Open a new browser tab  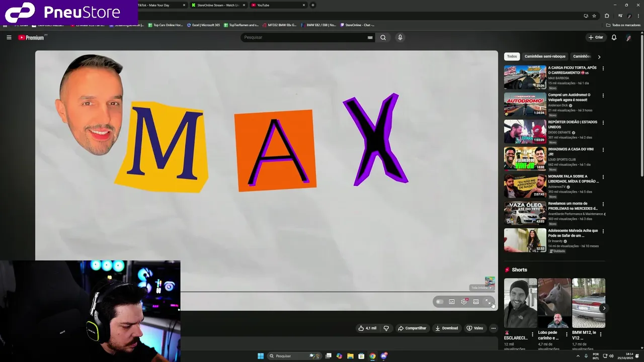point(313,5)
